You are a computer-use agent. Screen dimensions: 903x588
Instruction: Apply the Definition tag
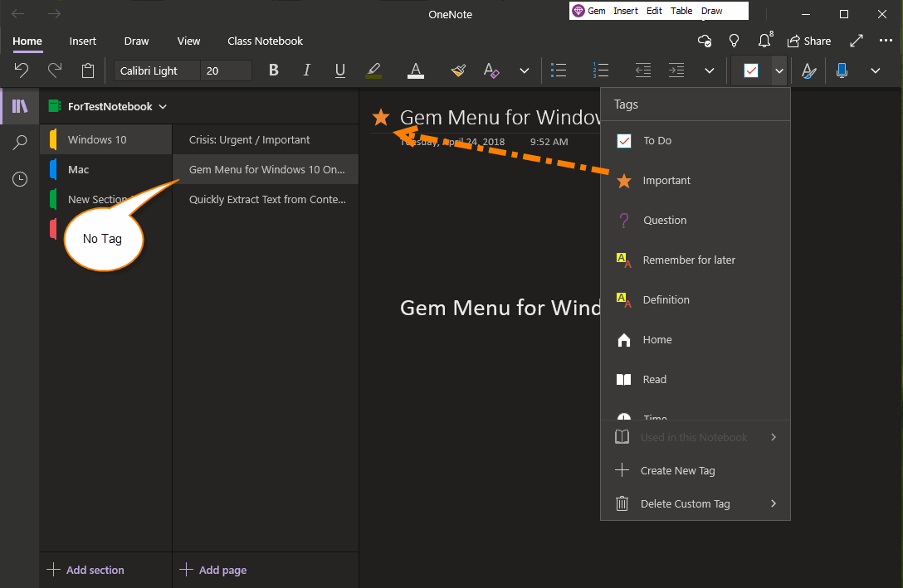tap(696, 299)
